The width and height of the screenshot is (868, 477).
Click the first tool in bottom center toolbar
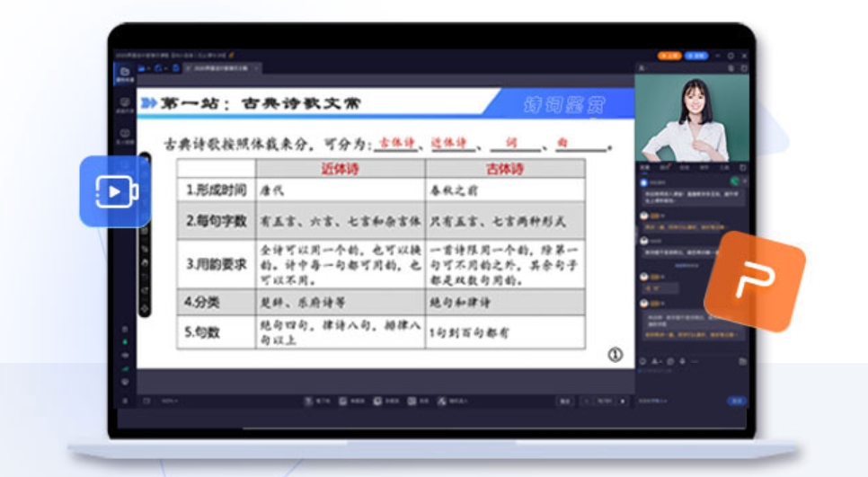(318, 402)
